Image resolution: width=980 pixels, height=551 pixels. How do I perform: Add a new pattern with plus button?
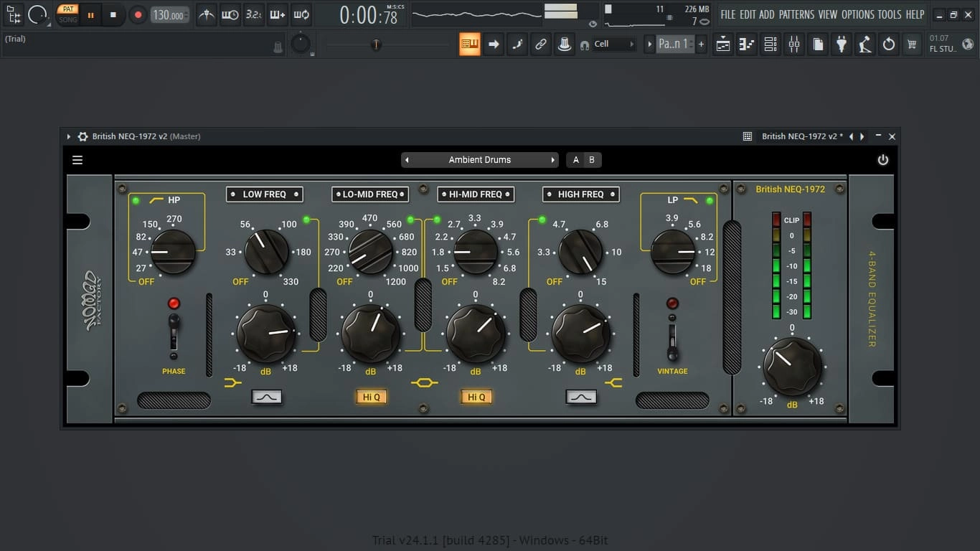pos(701,44)
